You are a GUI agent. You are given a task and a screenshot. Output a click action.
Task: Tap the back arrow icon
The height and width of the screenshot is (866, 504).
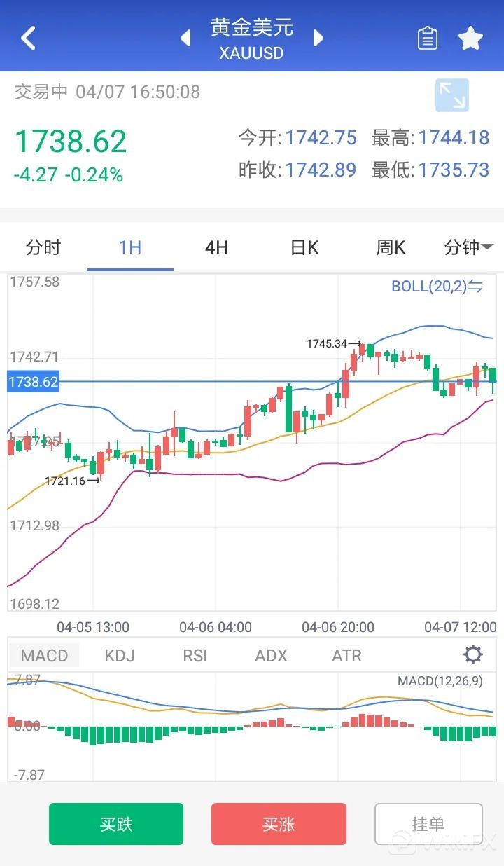(28, 38)
